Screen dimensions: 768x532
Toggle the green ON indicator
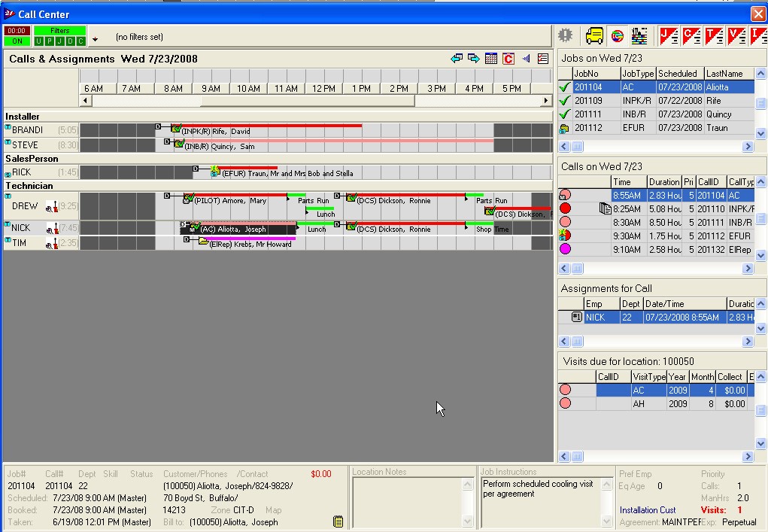[x=17, y=41]
